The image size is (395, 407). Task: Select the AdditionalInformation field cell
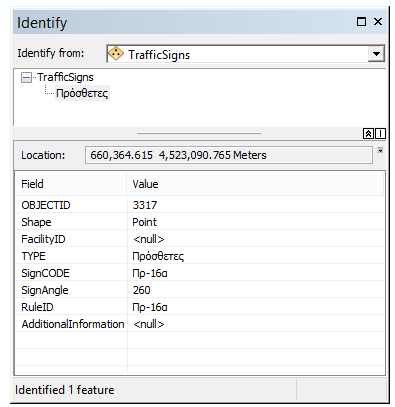(72, 324)
